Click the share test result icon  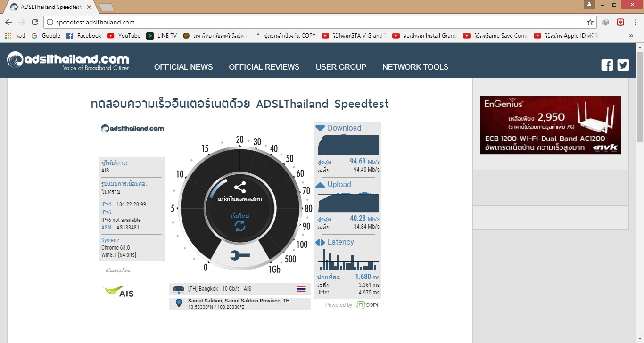[240, 187]
